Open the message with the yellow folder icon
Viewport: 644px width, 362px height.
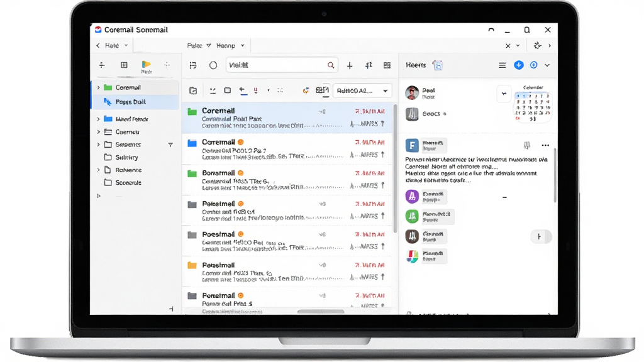[287, 271]
